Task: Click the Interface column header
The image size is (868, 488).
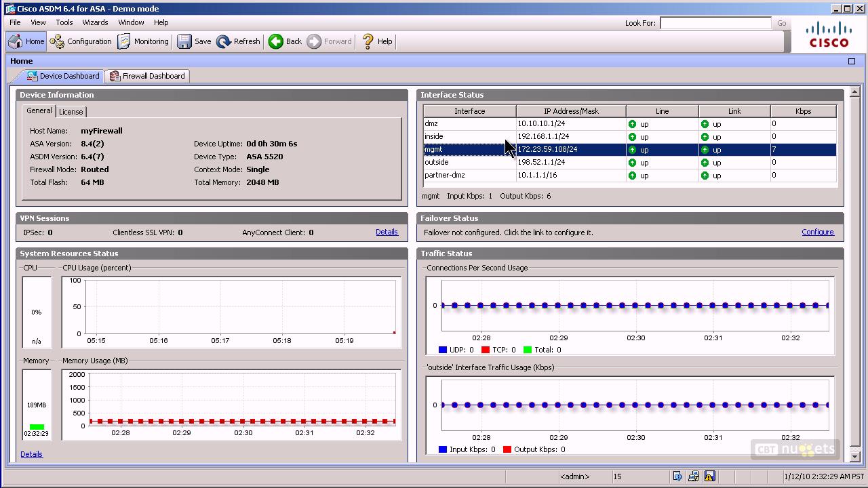Action: click(469, 111)
